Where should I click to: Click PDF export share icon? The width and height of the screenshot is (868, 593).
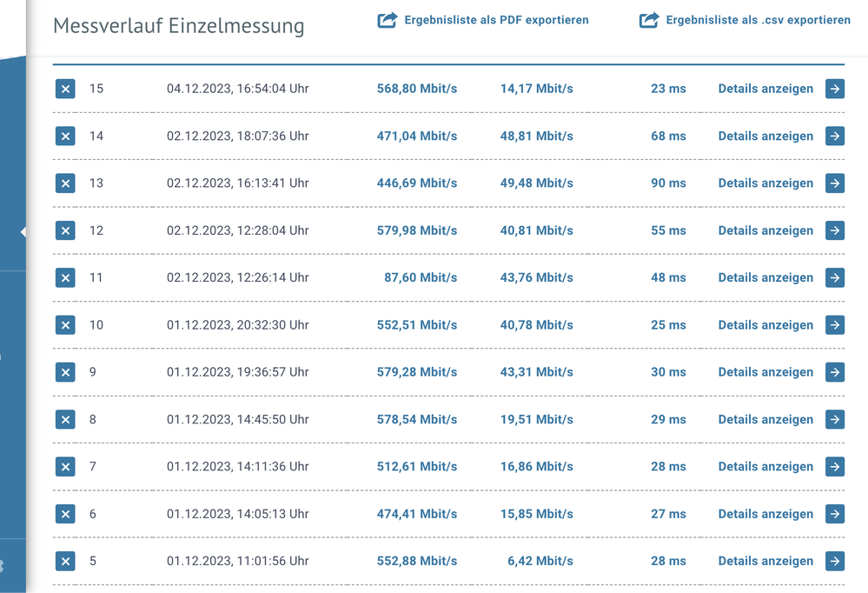(x=388, y=20)
